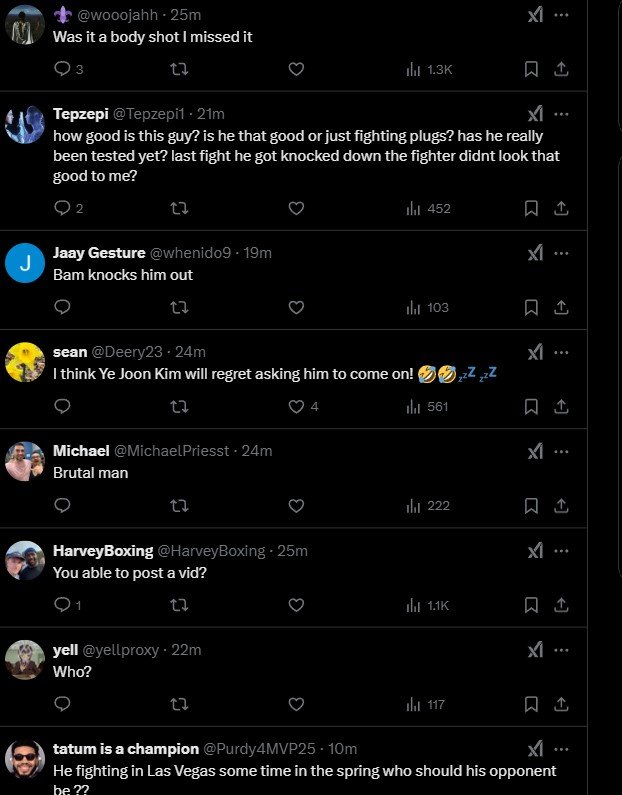Open HarveyBoxing's profile name link
The height and width of the screenshot is (795, 622).
[103, 551]
